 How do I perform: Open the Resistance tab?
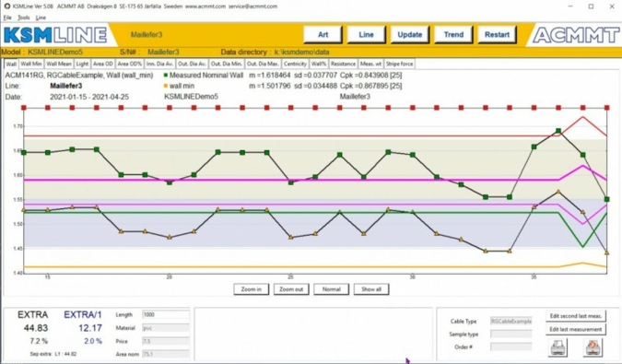pyautogui.click(x=343, y=64)
